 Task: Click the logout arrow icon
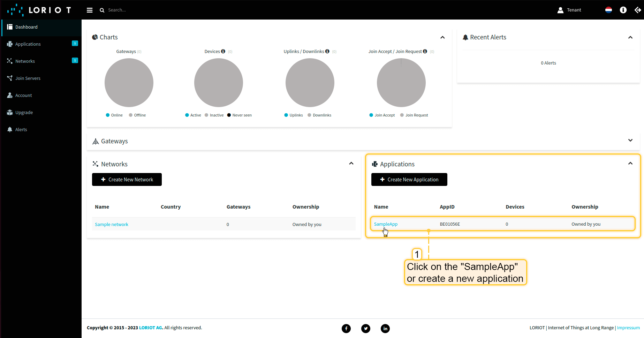click(638, 10)
